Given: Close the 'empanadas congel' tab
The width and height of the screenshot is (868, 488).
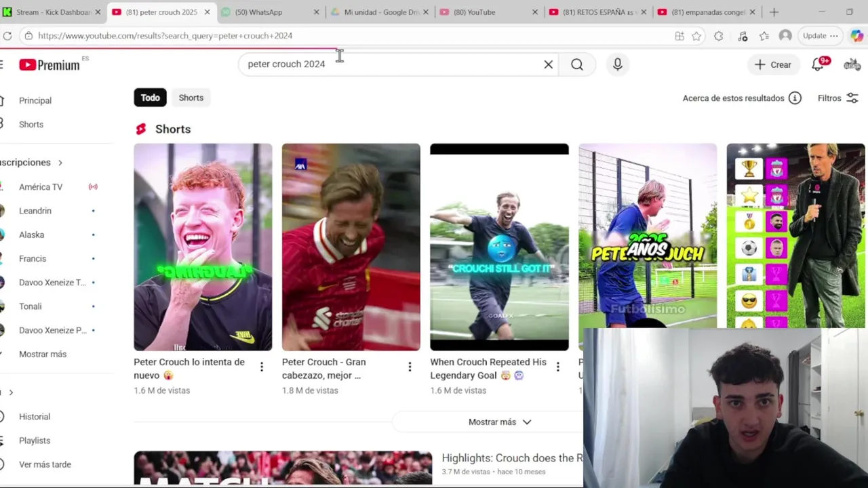Looking at the screenshot, I should 752,12.
